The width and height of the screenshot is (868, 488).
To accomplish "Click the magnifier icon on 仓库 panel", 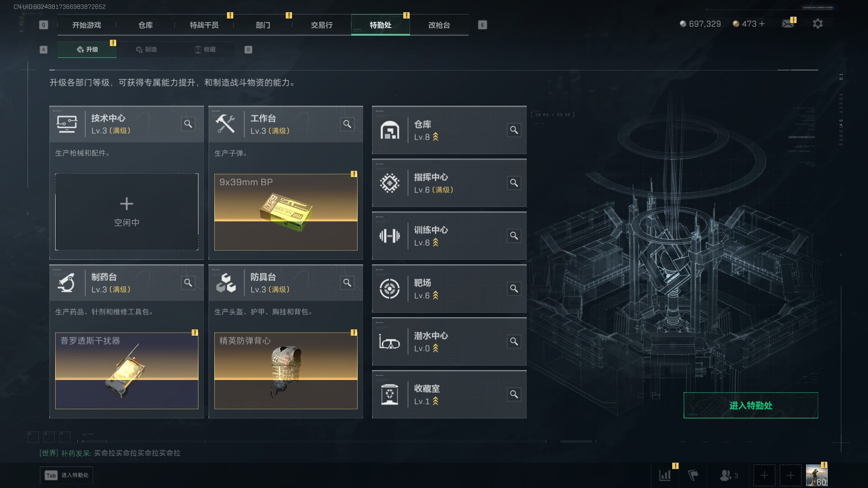I will coord(514,130).
